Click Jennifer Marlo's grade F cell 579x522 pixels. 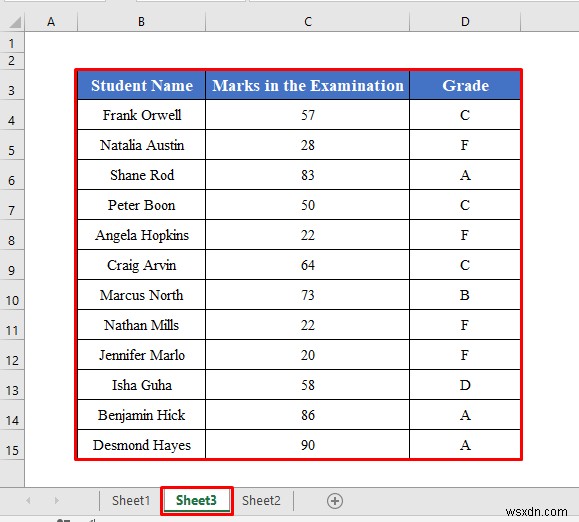tap(465, 355)
